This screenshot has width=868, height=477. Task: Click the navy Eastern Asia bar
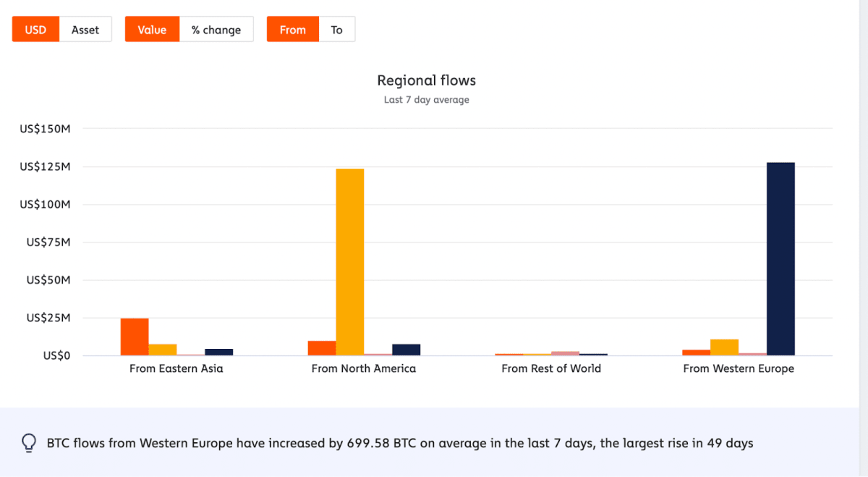point(218,352)
